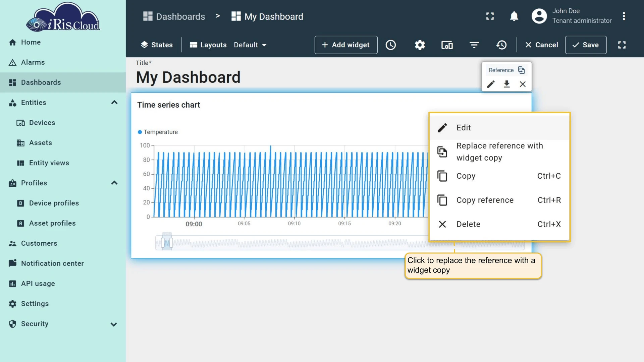Toggle fullscreen in the top header
Viewport: 644px width, 362px height.
[490, 16]
